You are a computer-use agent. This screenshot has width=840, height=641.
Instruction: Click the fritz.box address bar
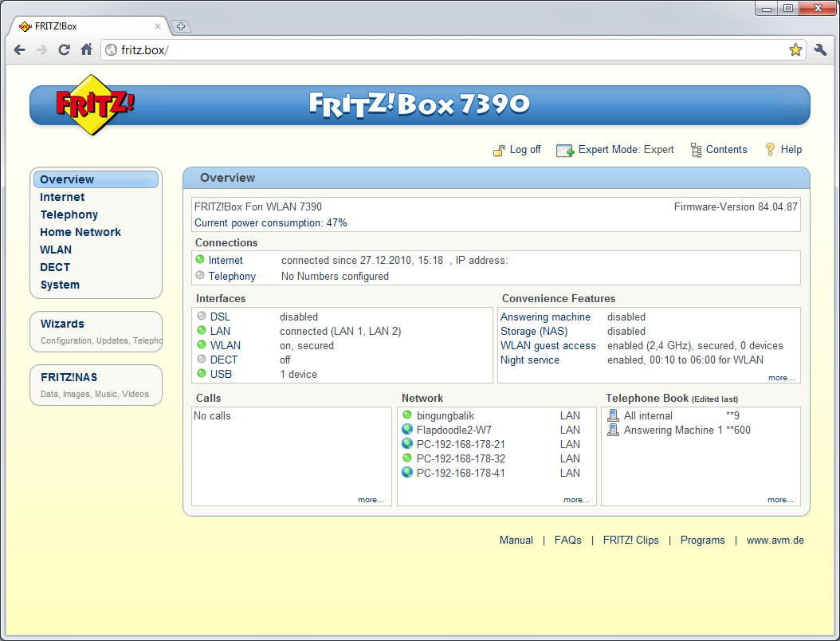tap(446, 49)
